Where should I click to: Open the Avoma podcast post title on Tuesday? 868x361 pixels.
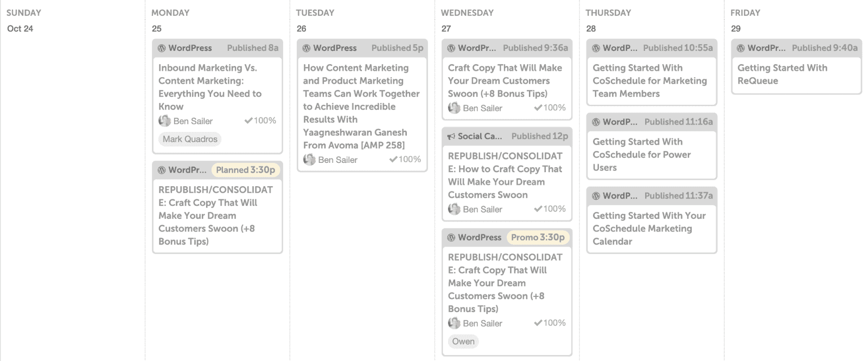(x=360, y=106)
